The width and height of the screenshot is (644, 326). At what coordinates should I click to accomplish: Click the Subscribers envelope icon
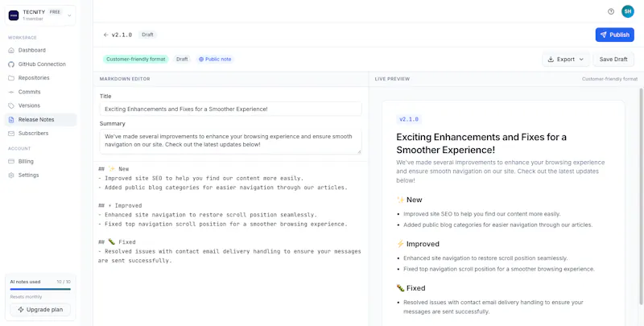pos(11,134)
